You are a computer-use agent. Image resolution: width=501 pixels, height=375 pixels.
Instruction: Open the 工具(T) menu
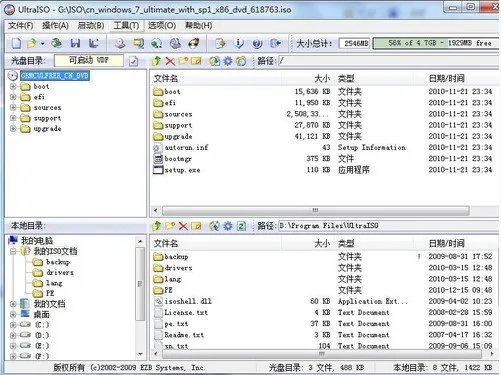point(126,26)
